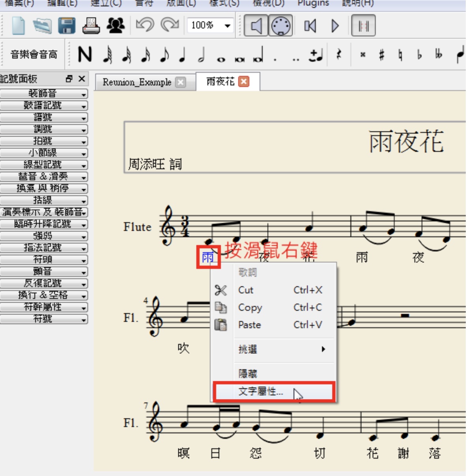Open the community people icon in toolbar

[115, 26]
